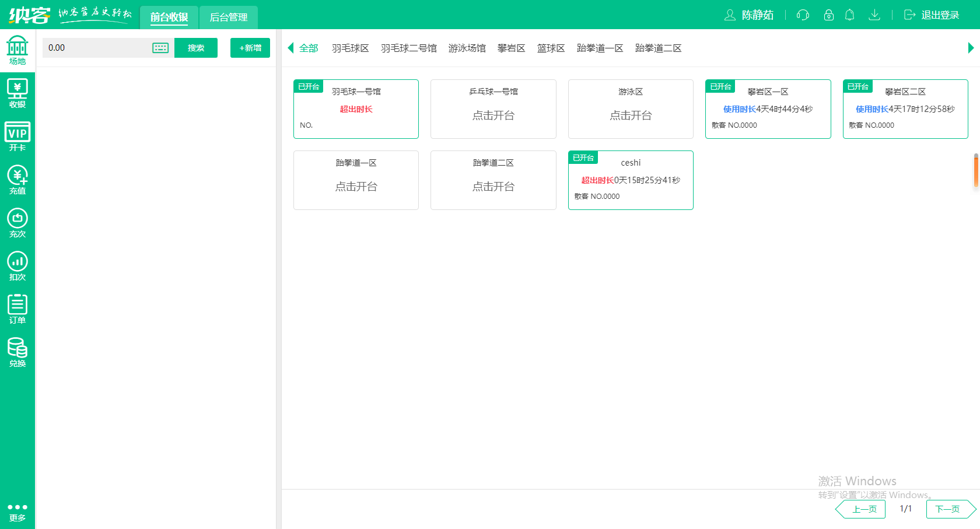Click the 扣次 deduction icon
This screenshot has height=529, width=980.
(x=17, y=265)
